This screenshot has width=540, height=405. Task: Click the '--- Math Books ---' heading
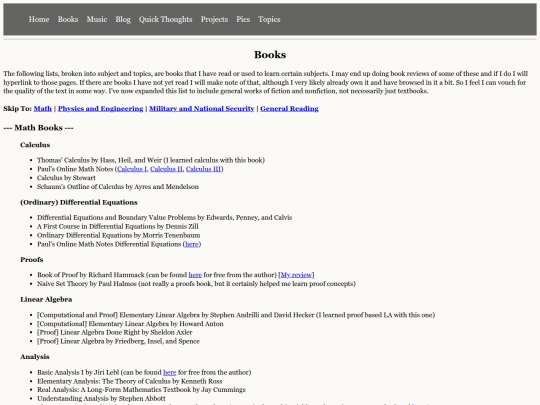pyautogui.click(x=39, y=128)
